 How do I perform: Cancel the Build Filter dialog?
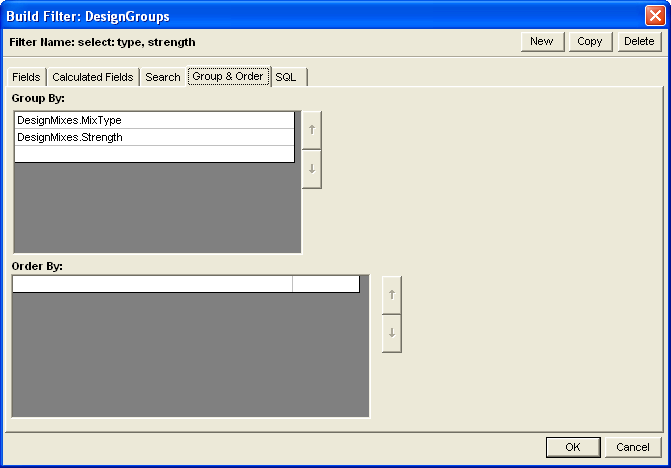point(632,447)
